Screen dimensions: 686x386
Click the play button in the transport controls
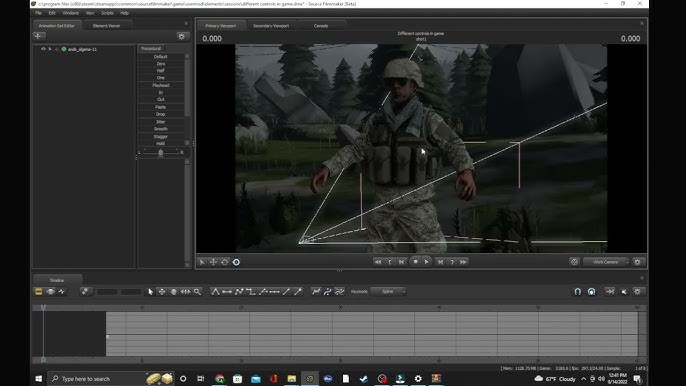pos(427,262)
